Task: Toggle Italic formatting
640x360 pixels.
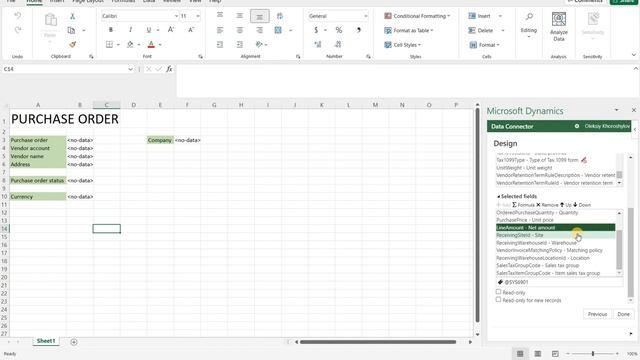Action: click(130, 30)
